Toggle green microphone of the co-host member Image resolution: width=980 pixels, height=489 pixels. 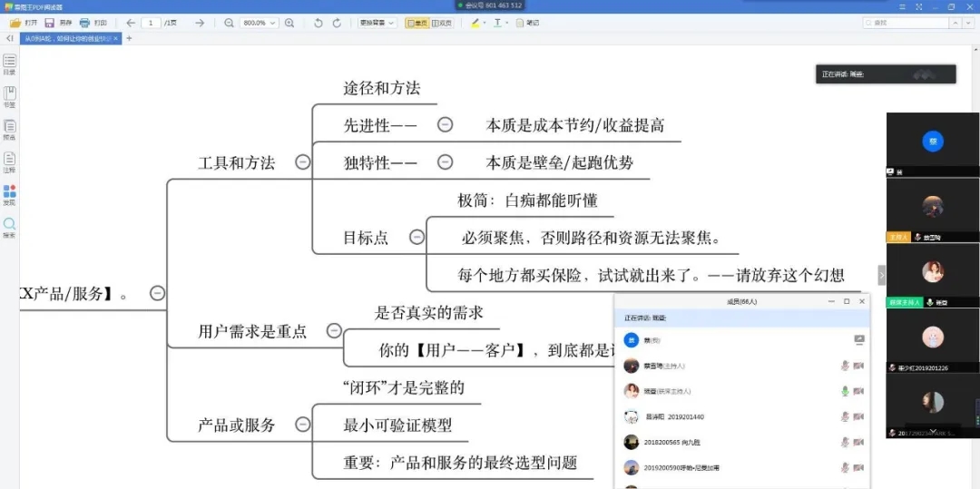click(845, 391)
